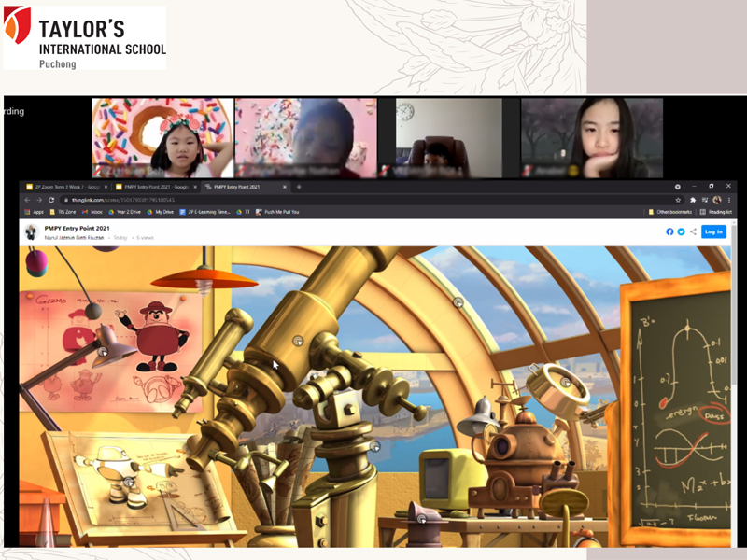Viewport: 747px width, 560px height.
Task: Select the video of the girl with flower headband
Action: pyautogui.click(x=162, y=138)
